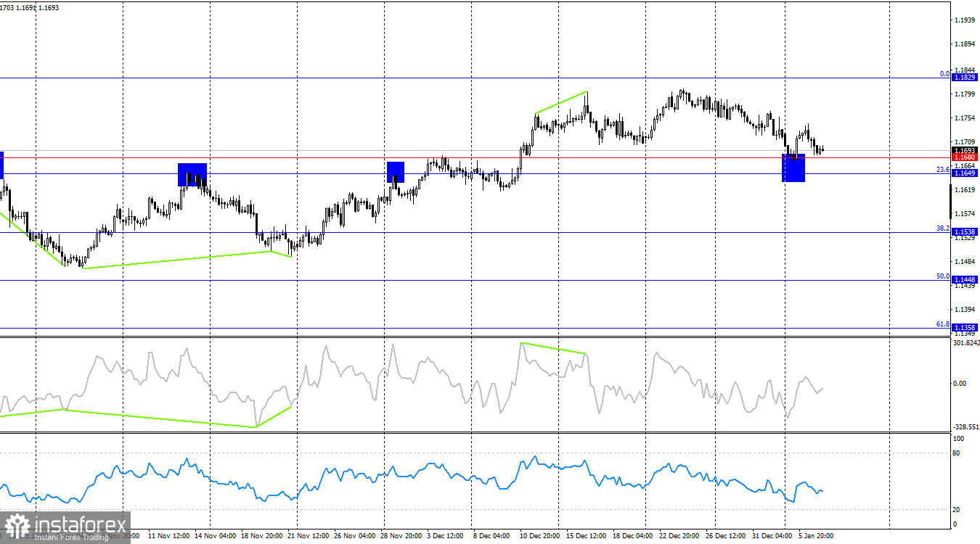Select the 1.1448 blue level tag
This screenshot has width=980, height=544.
click(965, 279)
